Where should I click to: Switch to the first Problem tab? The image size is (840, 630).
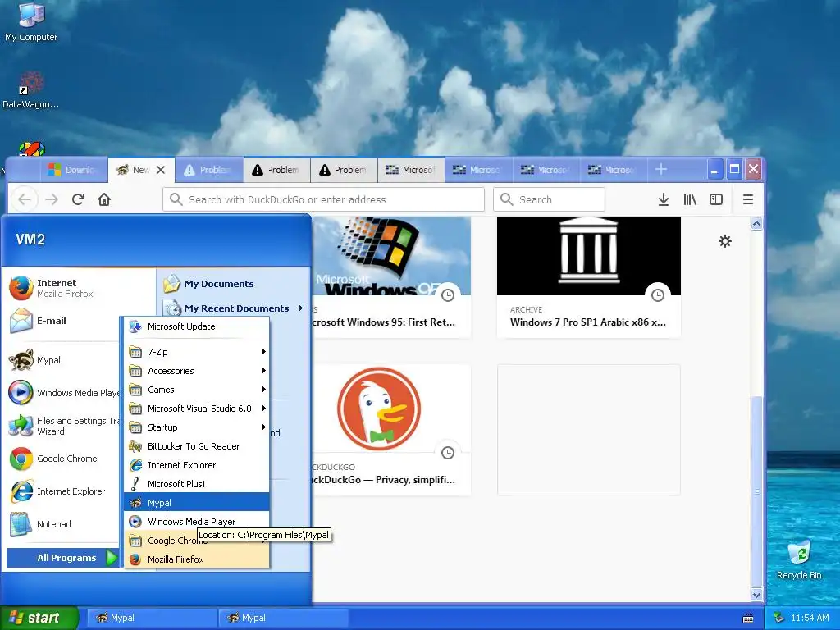pyautogui.click(x=209, y=170)
